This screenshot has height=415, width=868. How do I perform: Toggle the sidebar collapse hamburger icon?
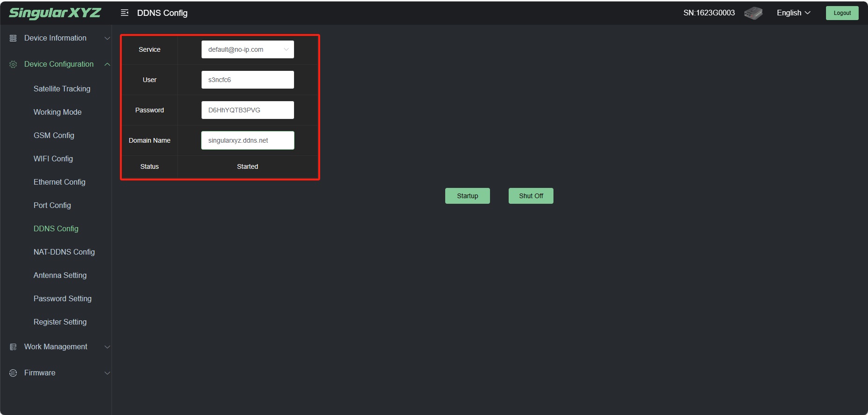125,13
